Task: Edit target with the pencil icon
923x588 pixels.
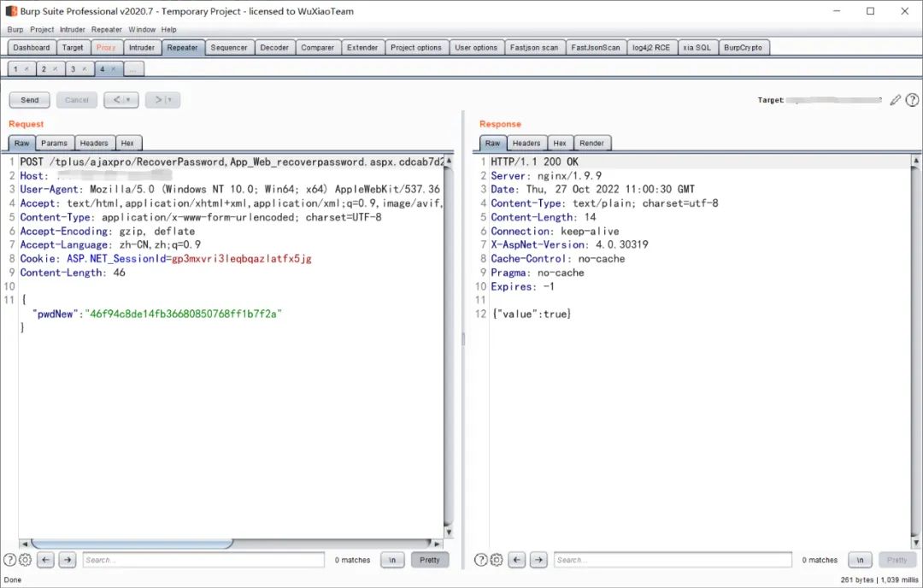Action: (896, 100)
